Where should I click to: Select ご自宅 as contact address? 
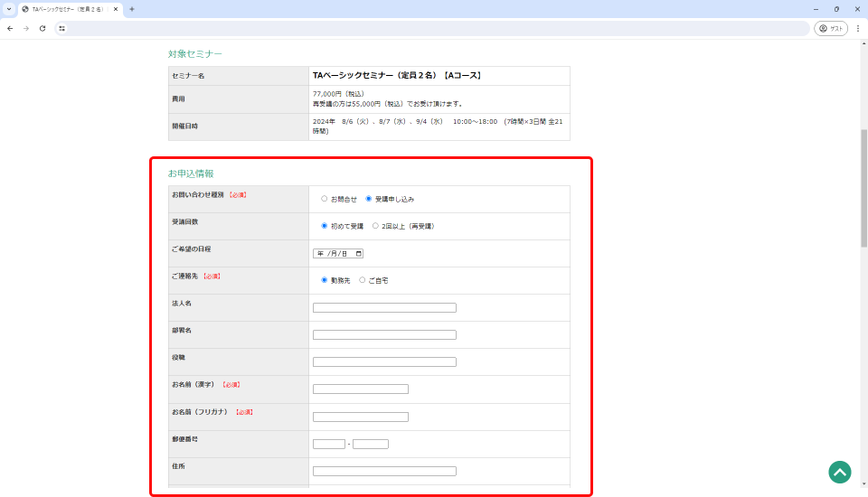[362, 280]
